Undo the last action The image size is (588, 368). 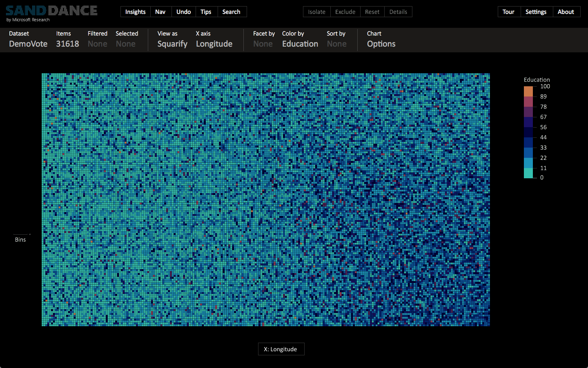[183, 11]
